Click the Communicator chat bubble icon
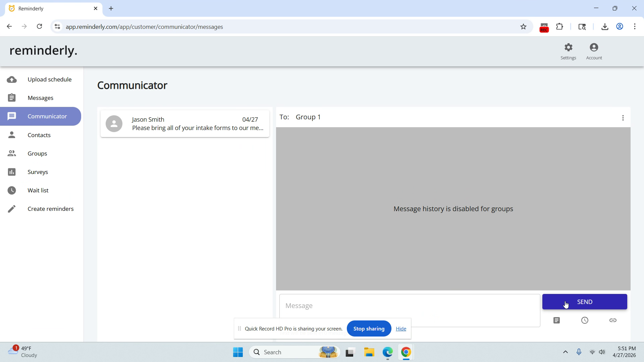Viewport: 644px width, 362px height. (x=12, y=116)
